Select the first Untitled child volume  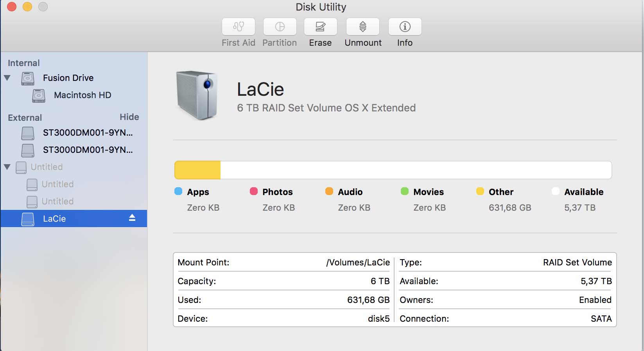[74, 184]
